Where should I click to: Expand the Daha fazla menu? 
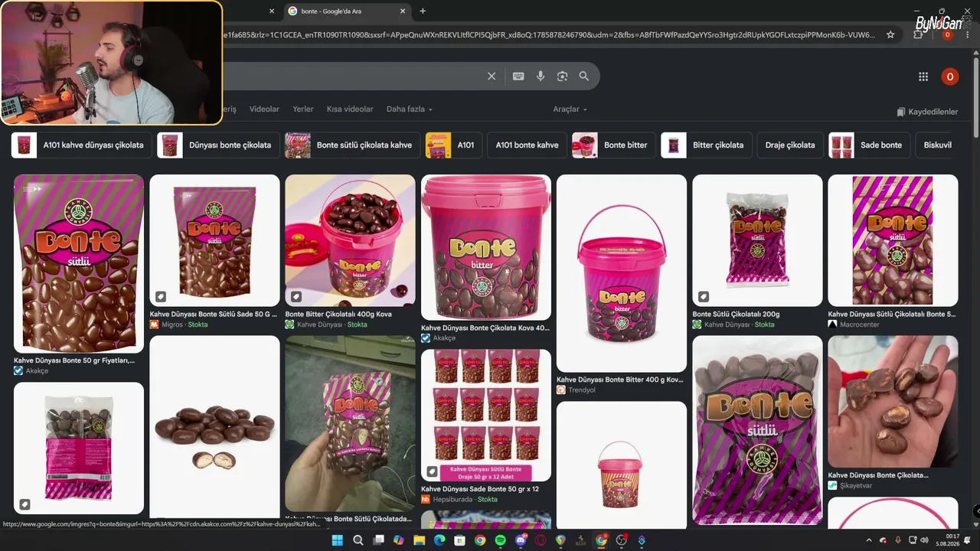410,109
